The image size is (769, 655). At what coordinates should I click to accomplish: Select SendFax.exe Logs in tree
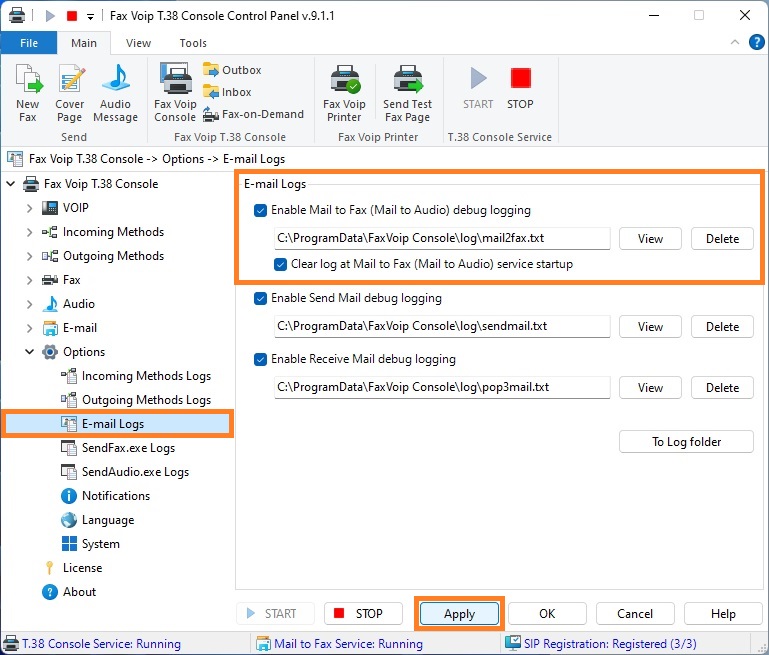(118, 448)
